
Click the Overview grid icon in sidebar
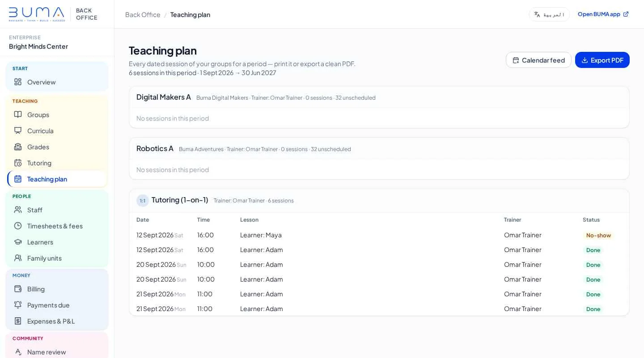[x=18, y=82]
